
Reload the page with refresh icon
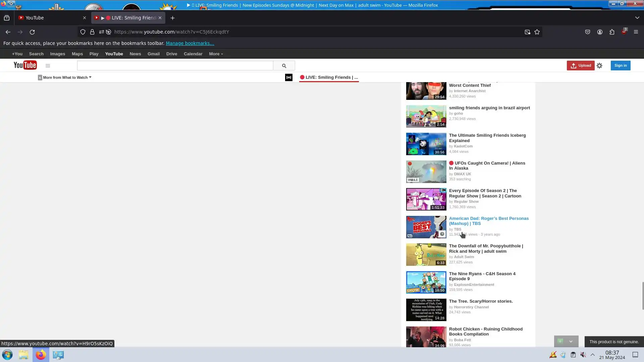tap(32, 32)
